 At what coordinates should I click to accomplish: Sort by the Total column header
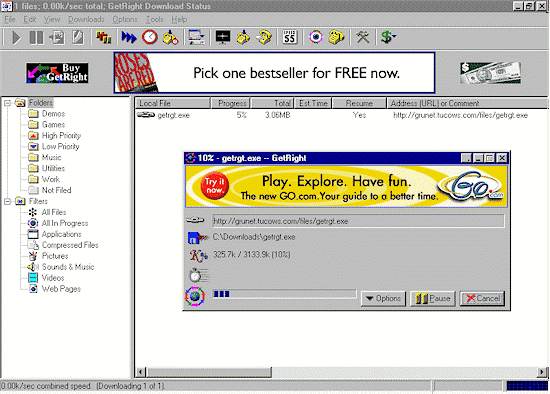(273, 103)
